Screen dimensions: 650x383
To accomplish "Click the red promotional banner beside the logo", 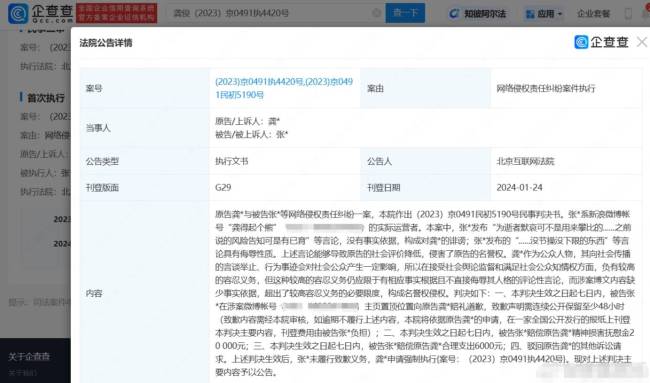I will 116,13.
